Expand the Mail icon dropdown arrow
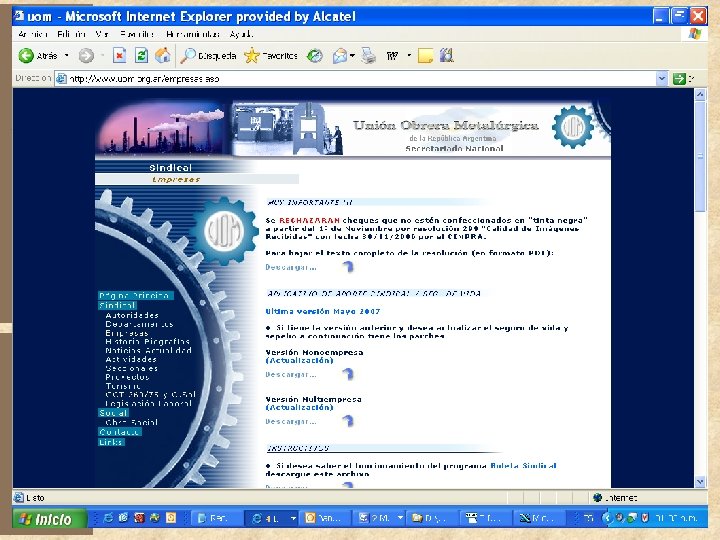 point(352,56)
